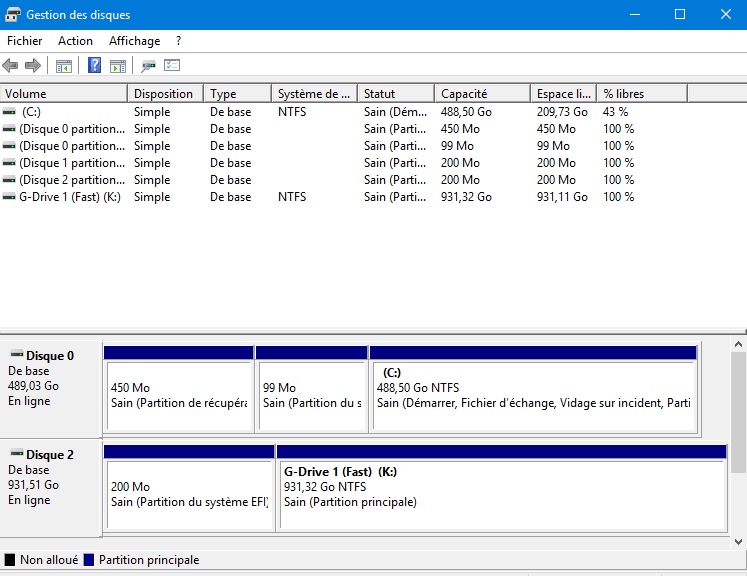Sort list by Statut column header
The image size is (747, 576).
395,94
